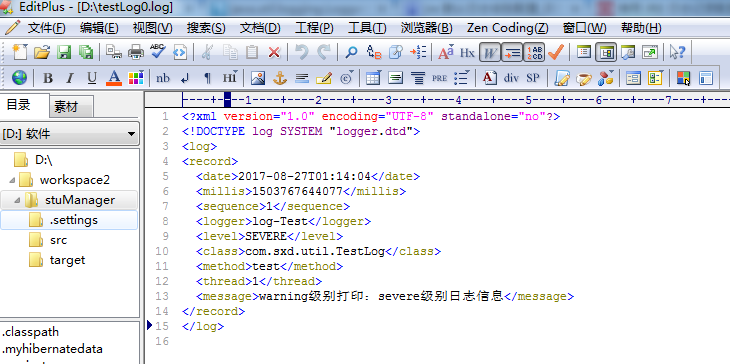Toggle word wrap W button
The image size is (730, 364).
coord(490,53)
